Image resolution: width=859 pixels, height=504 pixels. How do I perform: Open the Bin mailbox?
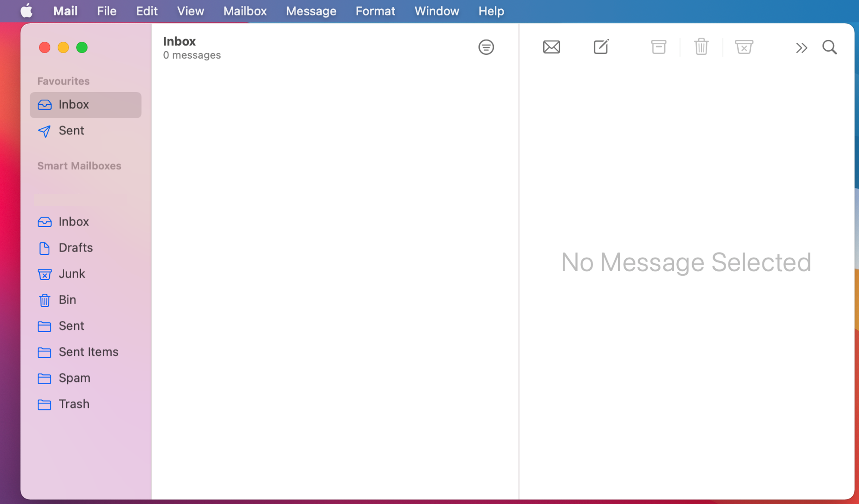click(67, 300)
